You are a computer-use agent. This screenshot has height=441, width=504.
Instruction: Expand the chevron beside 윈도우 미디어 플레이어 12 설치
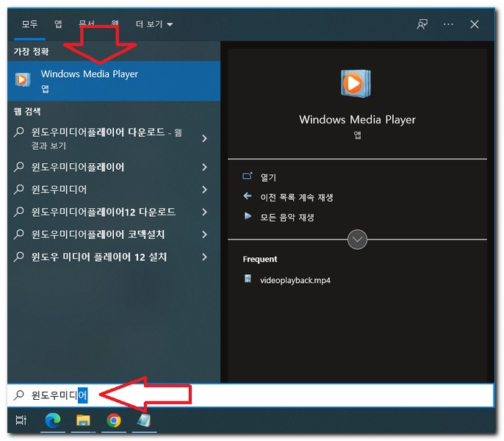pos(204,258)
